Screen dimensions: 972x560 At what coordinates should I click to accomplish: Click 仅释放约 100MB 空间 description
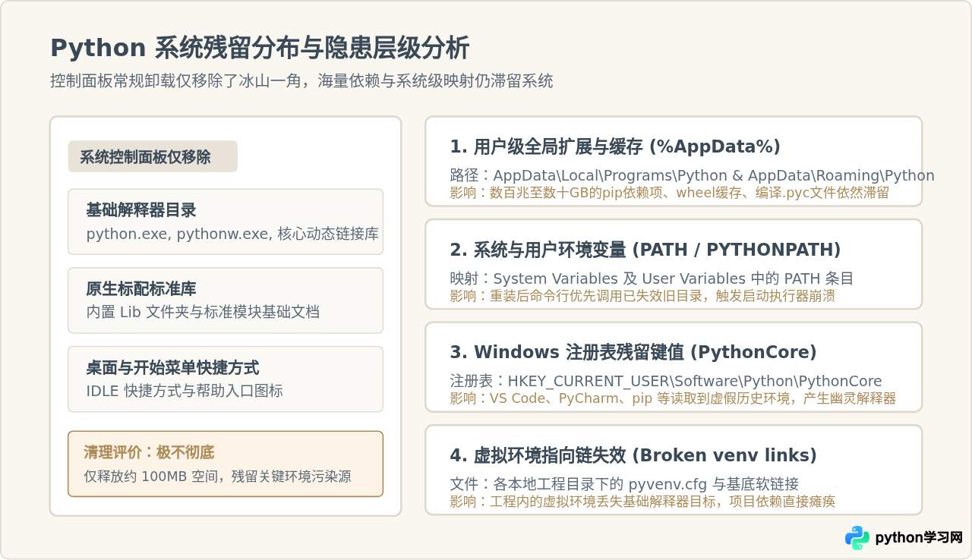217,477
